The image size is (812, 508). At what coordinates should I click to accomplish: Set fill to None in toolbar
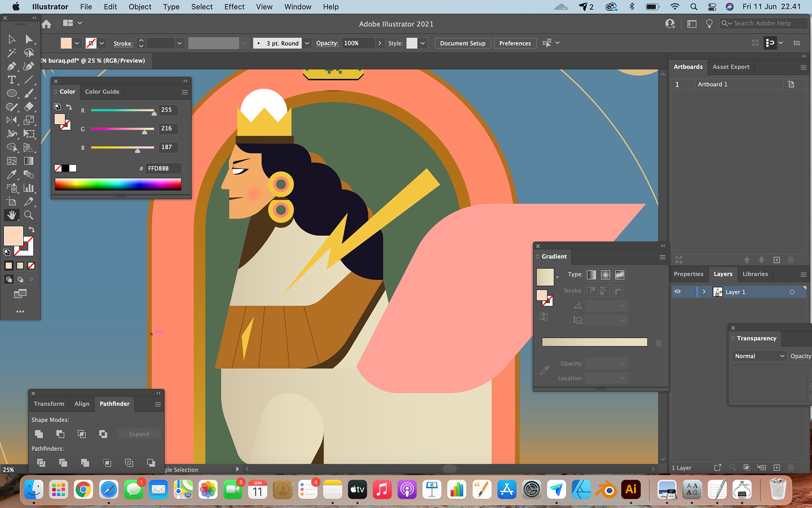[x=31, y=266]
